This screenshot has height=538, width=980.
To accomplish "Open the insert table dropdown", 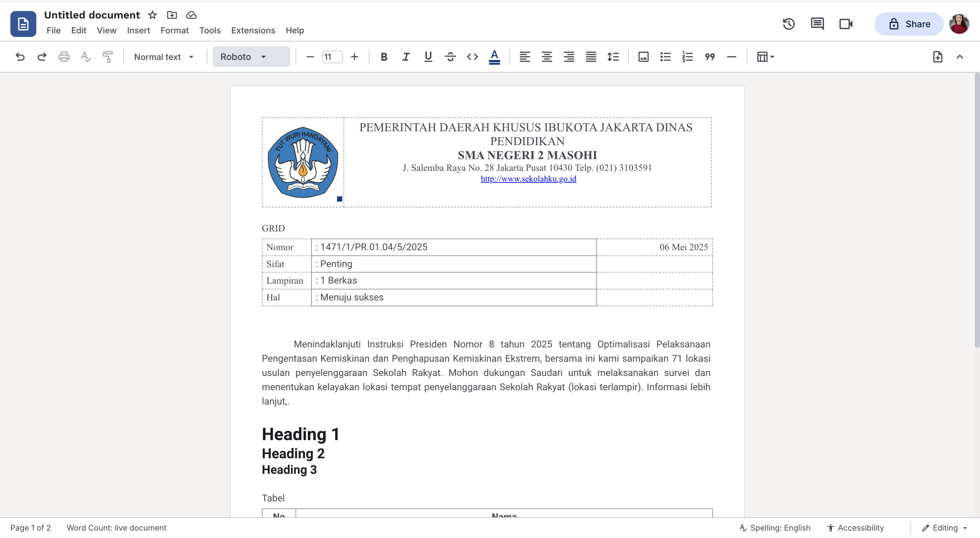I will (765, 57).
